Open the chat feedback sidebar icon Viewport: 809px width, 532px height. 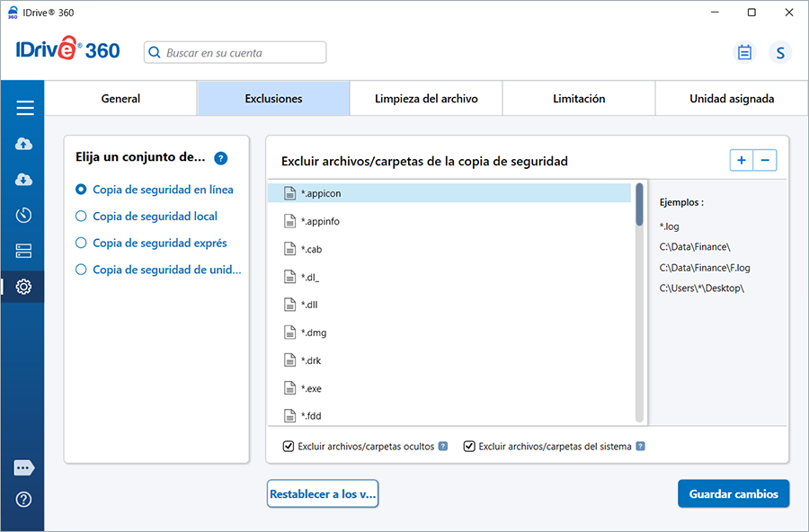[24, 468]
